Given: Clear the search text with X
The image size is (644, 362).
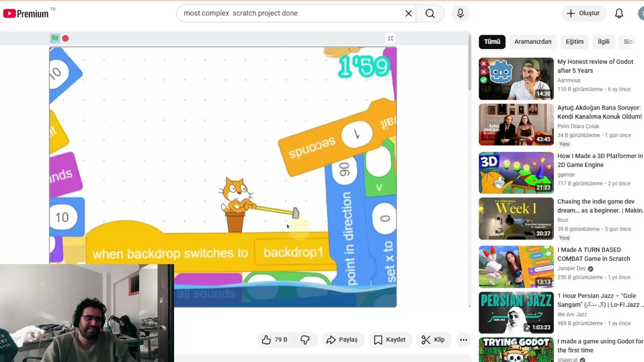Looking at the screenshot, I should [x=409, y=14].
